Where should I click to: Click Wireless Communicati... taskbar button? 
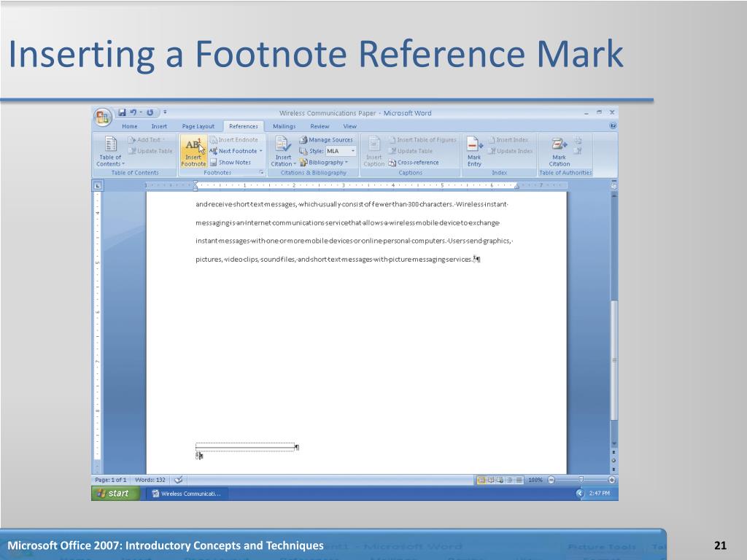(x=186, y=494)
